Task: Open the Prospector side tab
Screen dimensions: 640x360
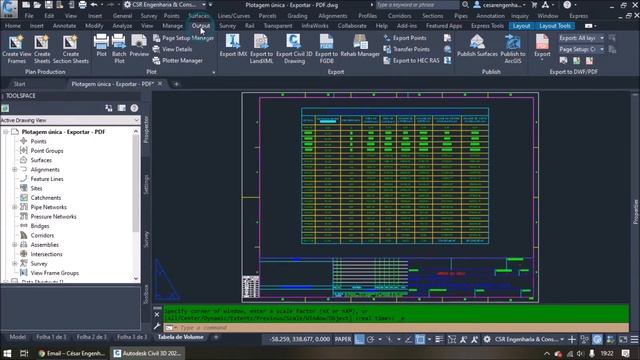Action: (x=146, y=129)
